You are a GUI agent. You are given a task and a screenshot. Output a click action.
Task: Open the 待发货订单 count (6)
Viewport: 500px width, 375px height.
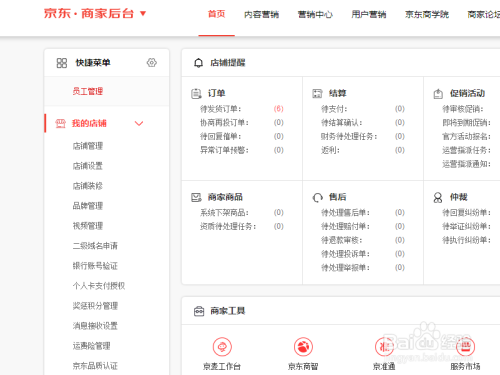coord(279,109)
